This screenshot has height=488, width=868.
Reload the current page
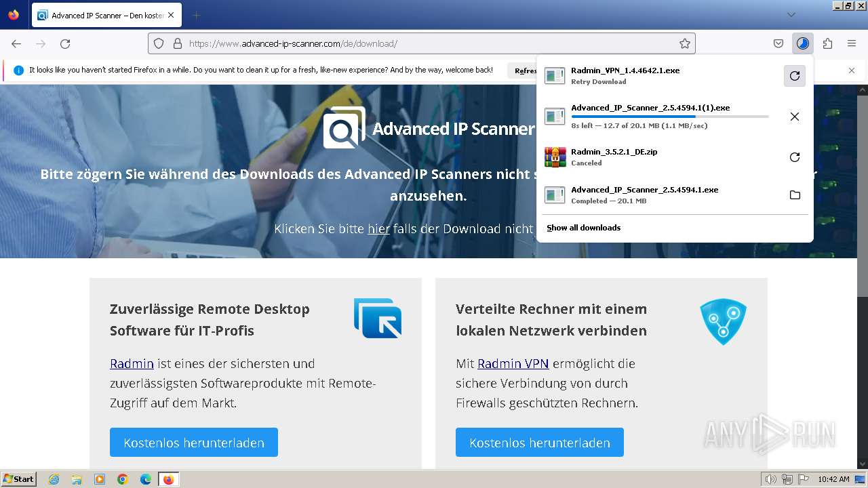[x=65, y=43]
